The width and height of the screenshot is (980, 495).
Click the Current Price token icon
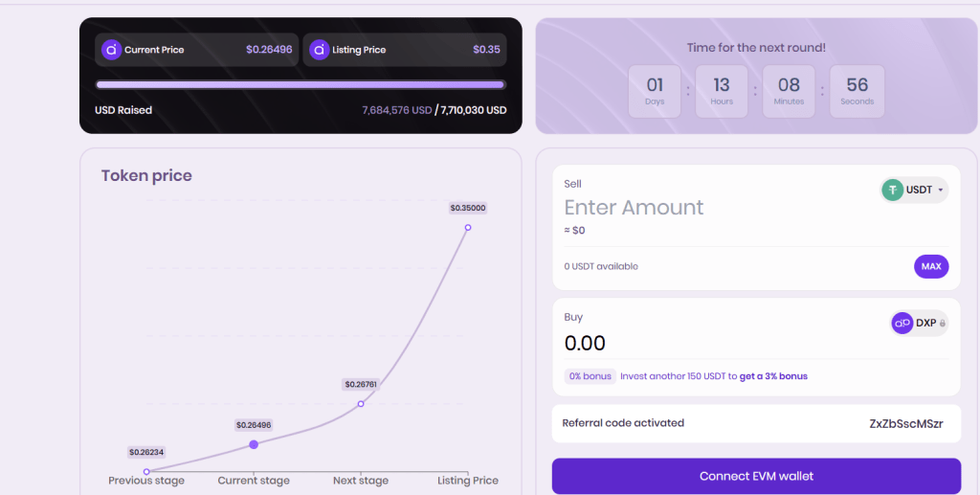[111, 50]
